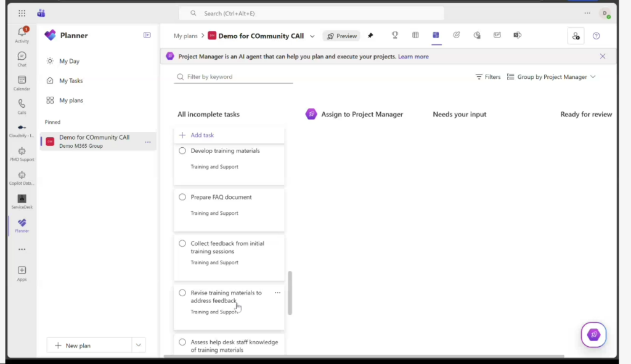Collapse the Planner navigation pane
This screenshot has height=364, width=631.
(x=147, y=35)
